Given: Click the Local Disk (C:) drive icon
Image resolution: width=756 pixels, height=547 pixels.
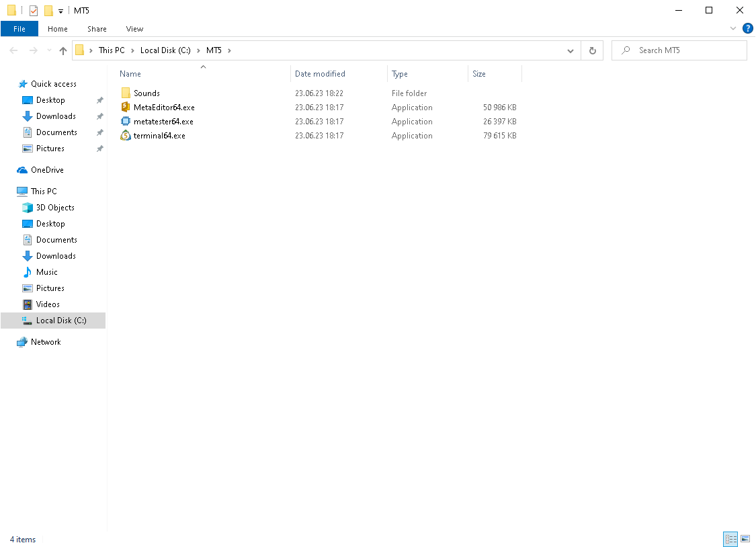Looking at the screenshot, I should (28, 321).
